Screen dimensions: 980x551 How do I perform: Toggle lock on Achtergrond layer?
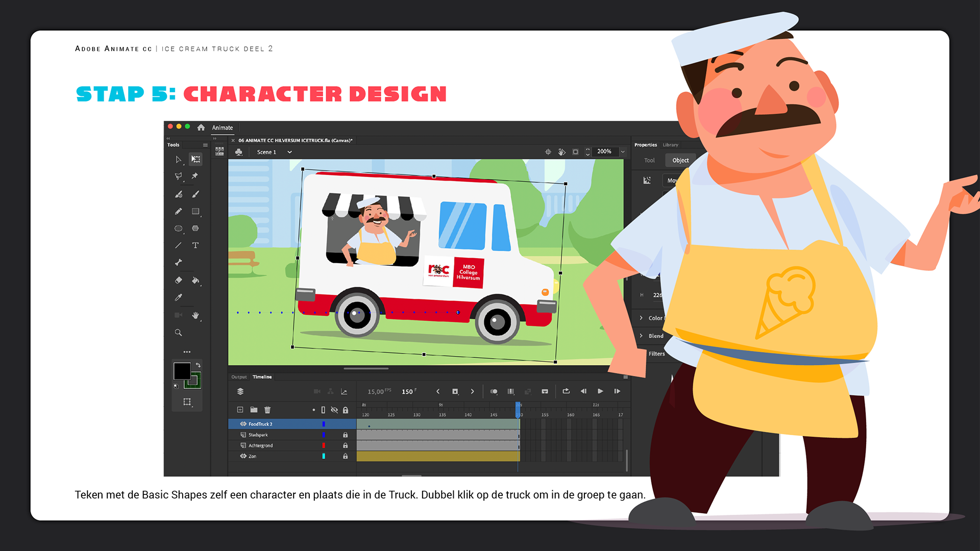[x=346, y=446]
